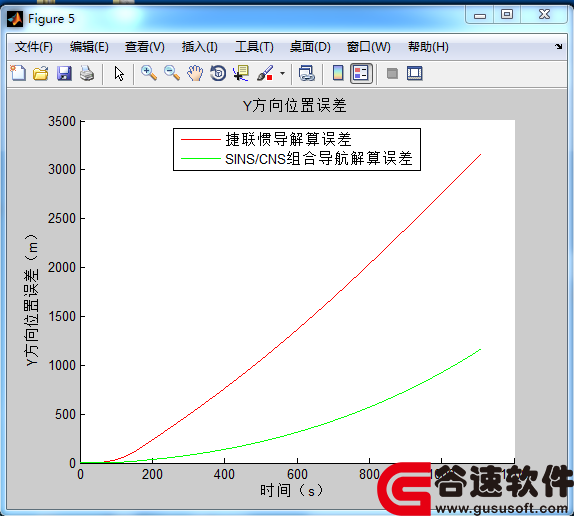Click the dock figure arrow in menu bar
The height and width of the screenshot is (516, 574).
click(558, 46)
